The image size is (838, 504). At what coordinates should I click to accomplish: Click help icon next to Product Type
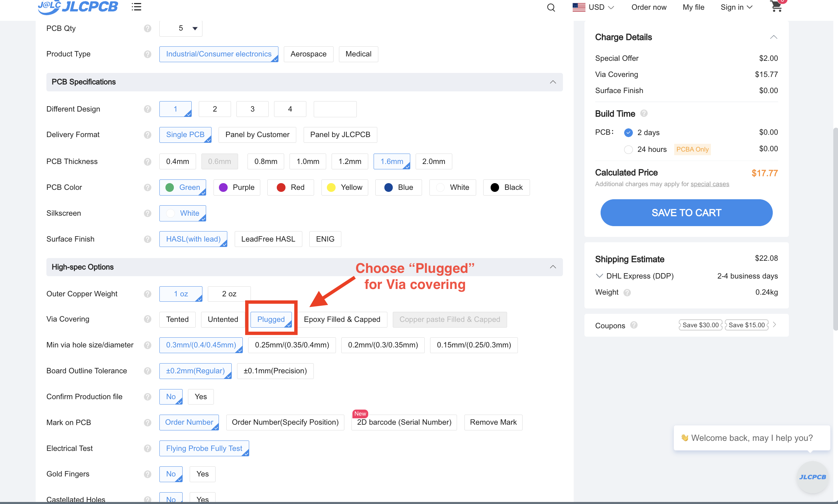tap(148, 54)
